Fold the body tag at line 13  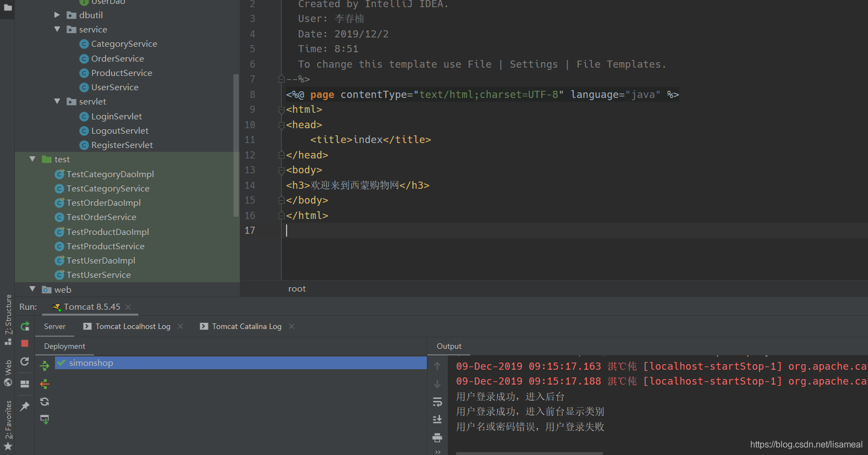pos(282,171)
